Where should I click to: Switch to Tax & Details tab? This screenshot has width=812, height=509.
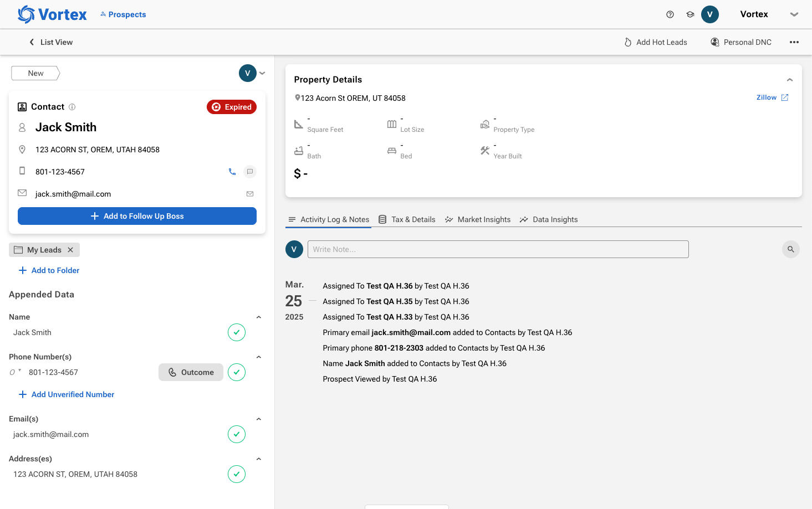click(407, 219)
